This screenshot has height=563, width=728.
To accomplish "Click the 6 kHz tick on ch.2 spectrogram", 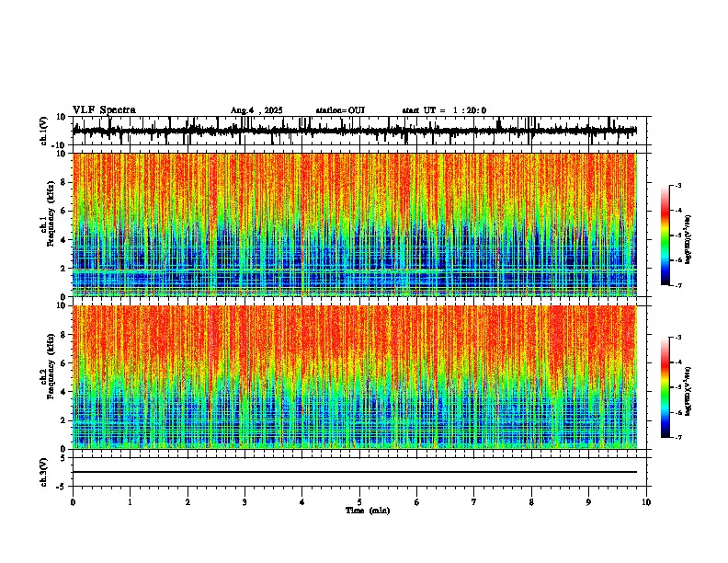I will pyautogui.click(x=63, y=363).
